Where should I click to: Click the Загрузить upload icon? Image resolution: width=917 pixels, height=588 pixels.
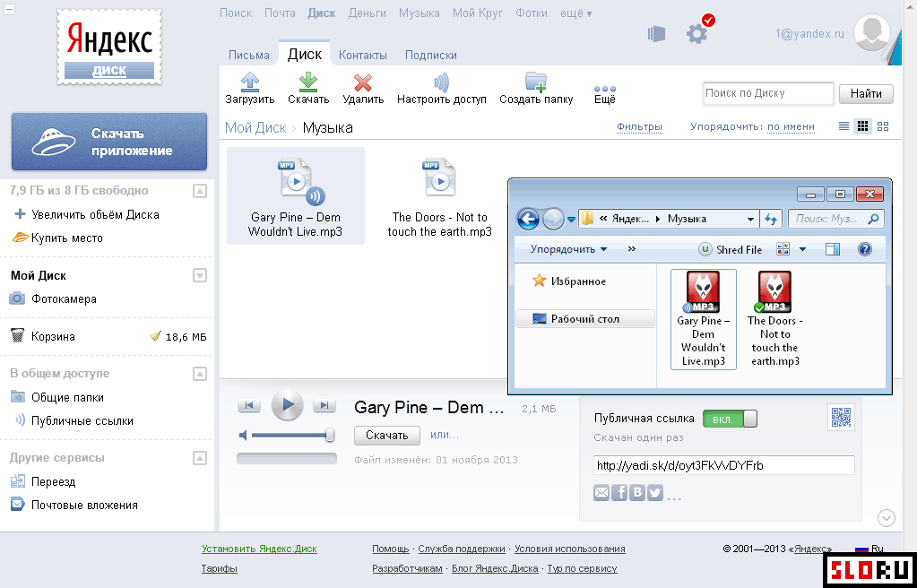(x=250, y=82)
